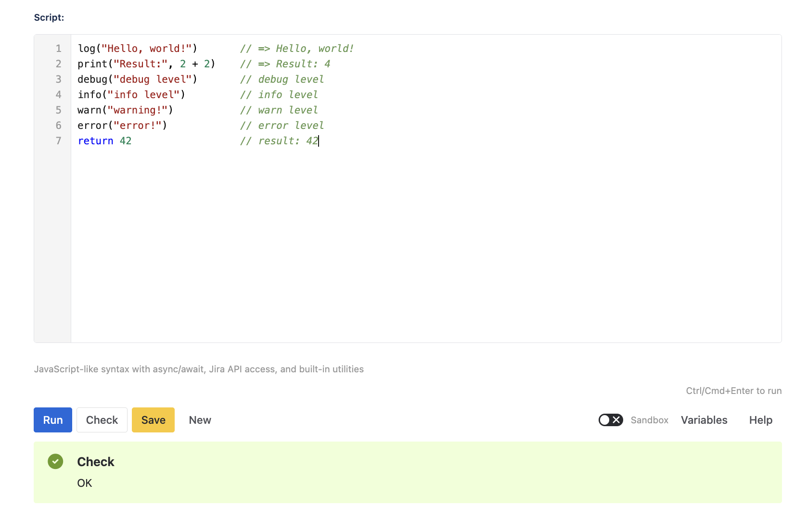Screen dimensions: 794x532
Task: Click line number 7 in the gutter
Action: [58, 141]
